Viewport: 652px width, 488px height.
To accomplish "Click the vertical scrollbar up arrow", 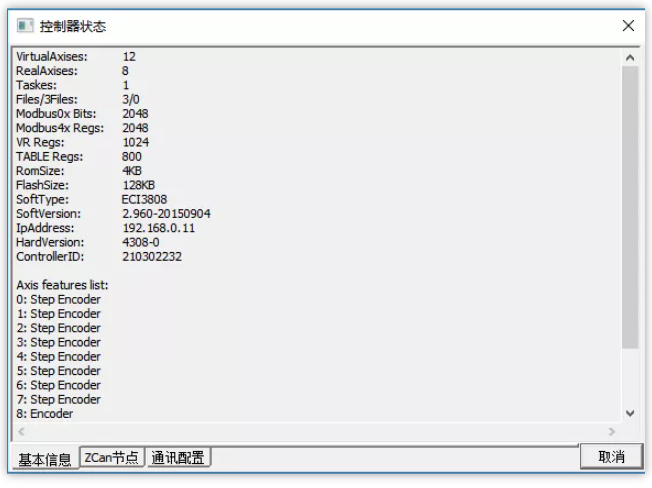I will point(630,58).
